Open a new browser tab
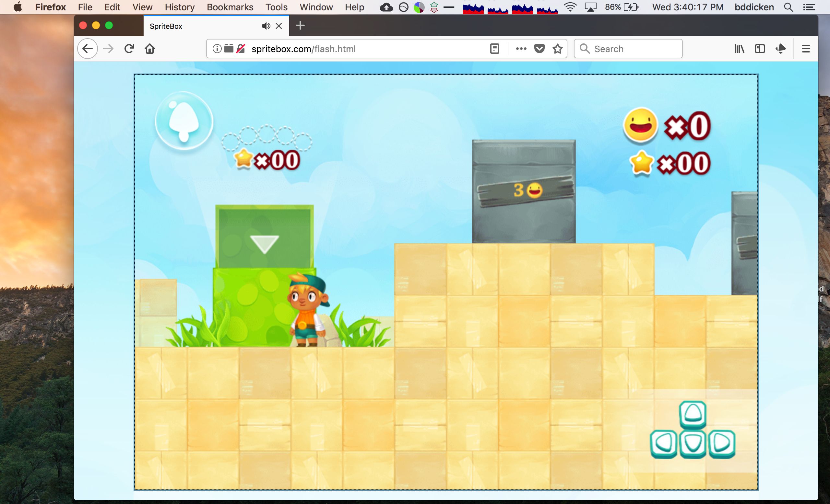Viewport: 830px width, 504px height. coord(300,26)
